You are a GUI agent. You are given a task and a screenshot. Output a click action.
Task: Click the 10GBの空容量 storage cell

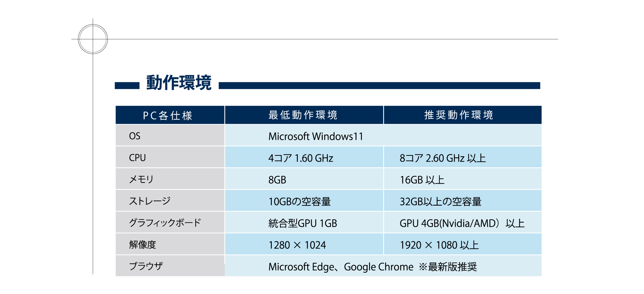pos(299,201)
